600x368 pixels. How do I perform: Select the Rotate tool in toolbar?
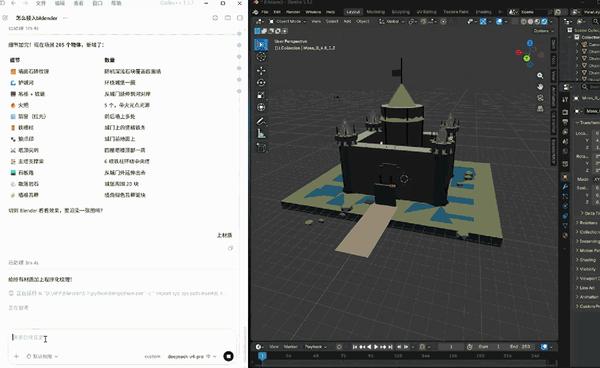(x=261, y=83)
